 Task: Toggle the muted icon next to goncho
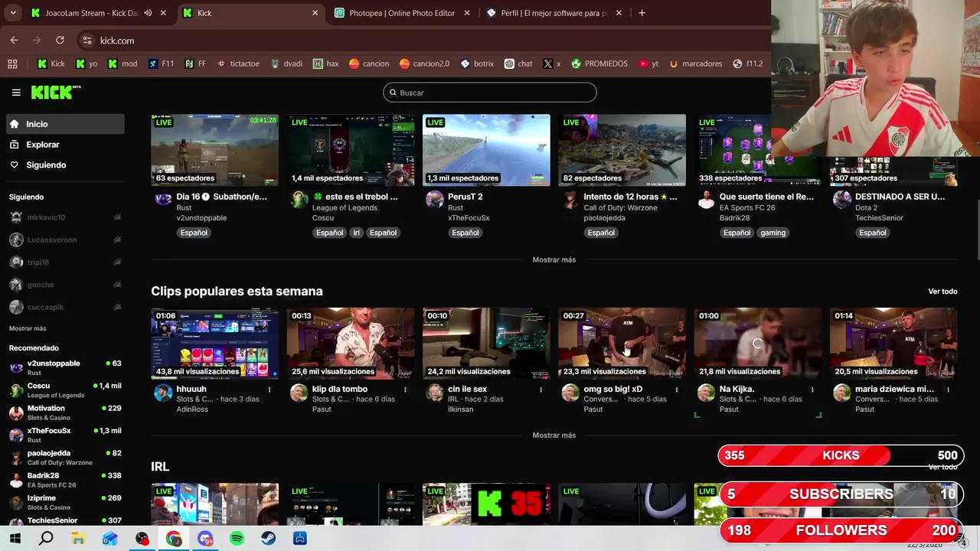pos(117,285)
